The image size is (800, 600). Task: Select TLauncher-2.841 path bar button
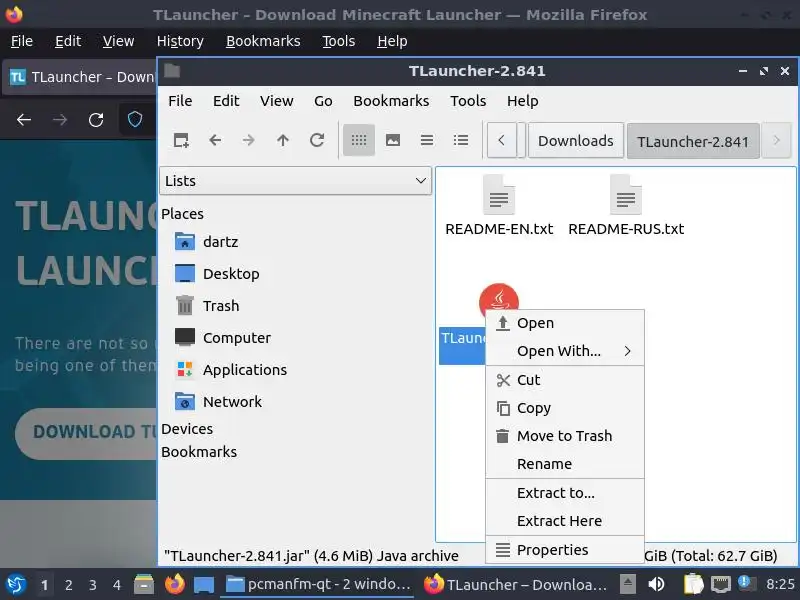tap(693, 141)
